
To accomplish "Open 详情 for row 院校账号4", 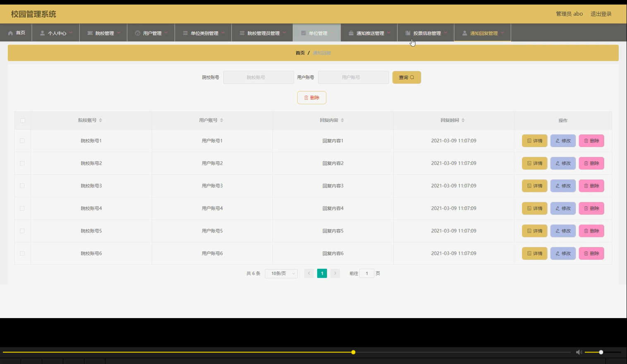I will click(535, 208).
